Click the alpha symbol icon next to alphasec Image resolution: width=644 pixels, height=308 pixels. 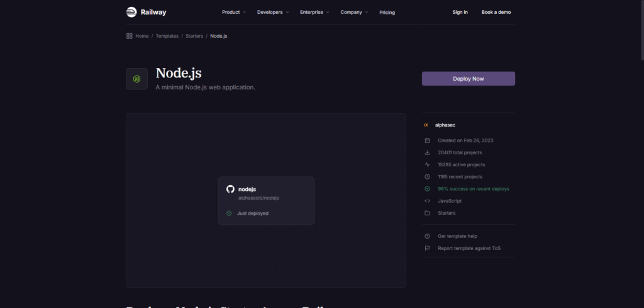tap(426, 125)
